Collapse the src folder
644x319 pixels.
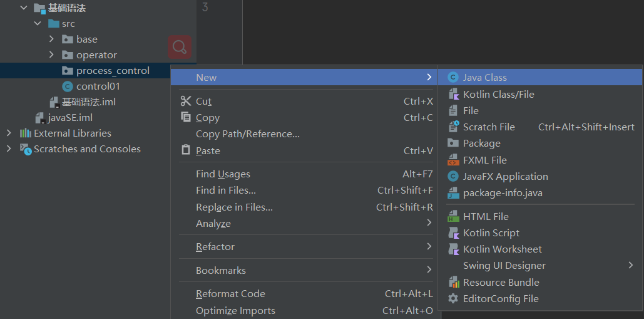click(x=38, y=23)
